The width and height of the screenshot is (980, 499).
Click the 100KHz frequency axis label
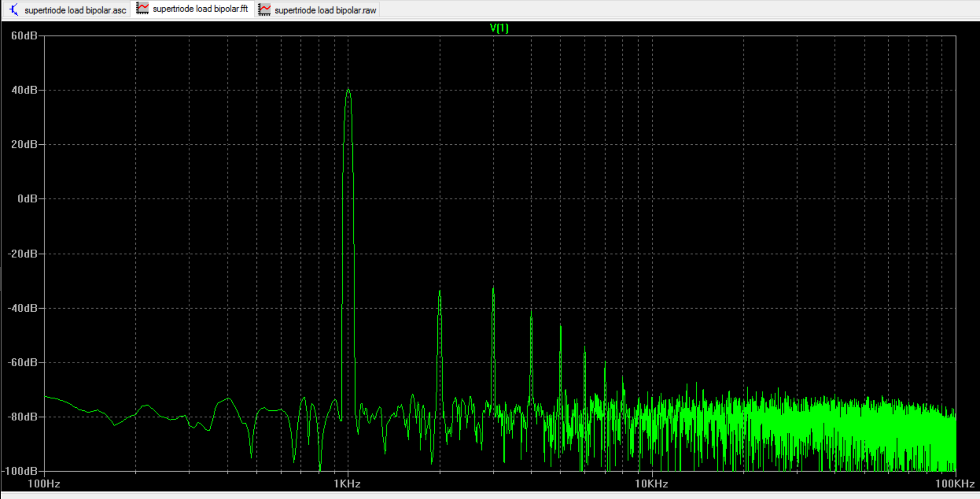pyautogui.click(x=955, y=484)
